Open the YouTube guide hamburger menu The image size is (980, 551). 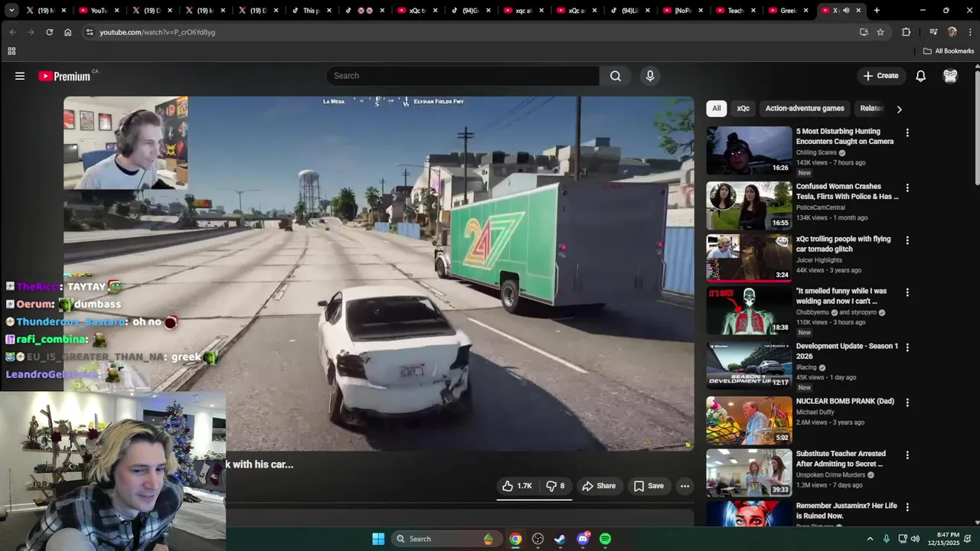(20, 76)
